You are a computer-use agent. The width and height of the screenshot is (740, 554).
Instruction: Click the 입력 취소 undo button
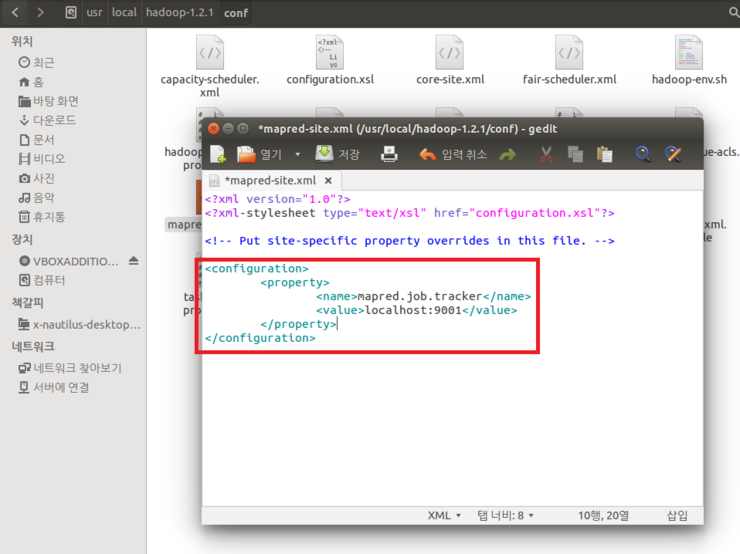tap(452, 154)
